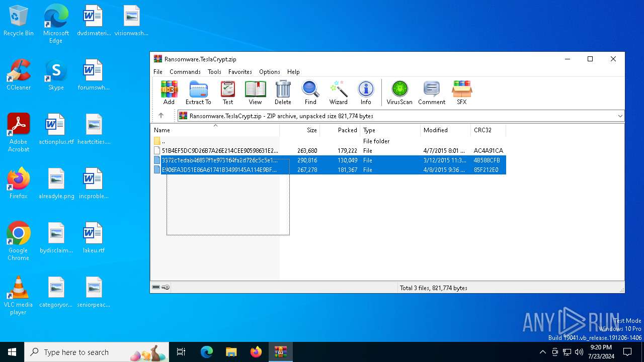Viewport: 644px width, 362px height.
Task: Open the Help menu
Action: [293, 72]
